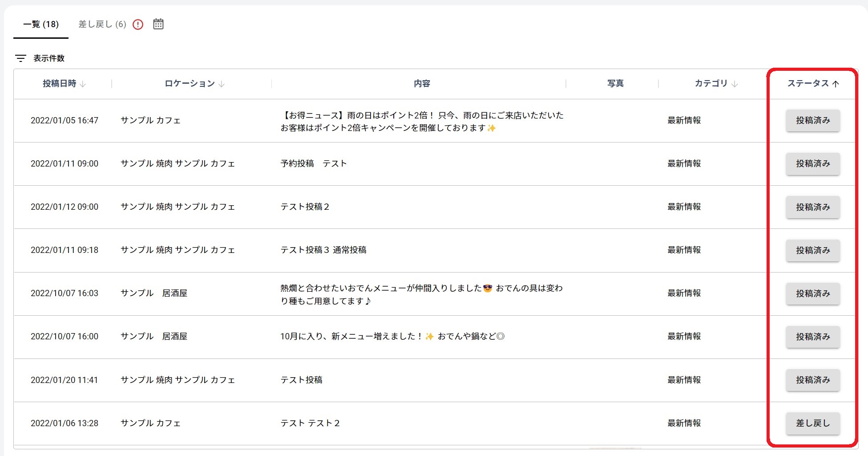
Task: Sort by ロケーション arrow icon
Action: (x=222, y=84)
